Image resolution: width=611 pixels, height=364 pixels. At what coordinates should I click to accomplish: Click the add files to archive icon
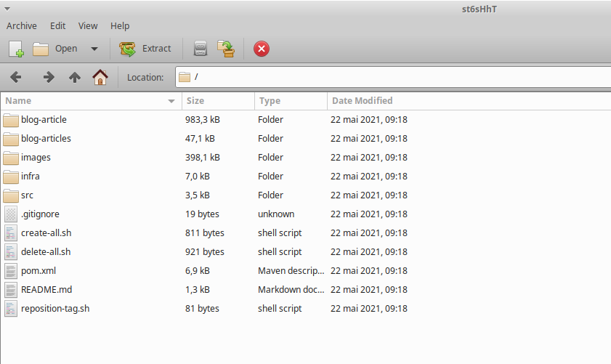coord(201,49)
